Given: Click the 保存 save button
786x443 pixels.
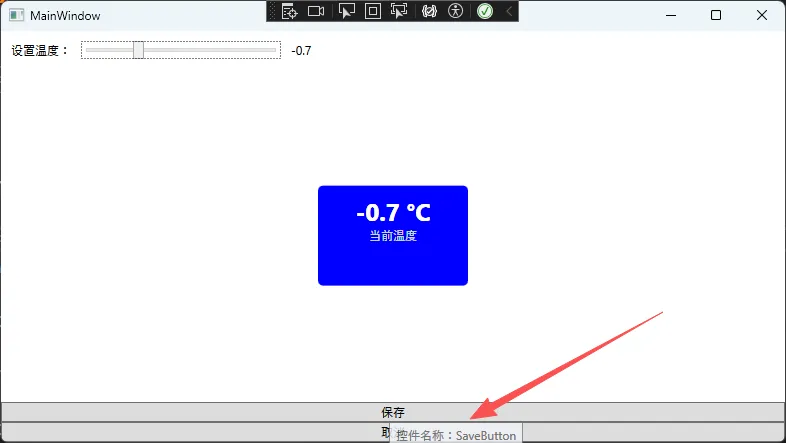Looking at the screenshot, I should click(x=392, y=412).
